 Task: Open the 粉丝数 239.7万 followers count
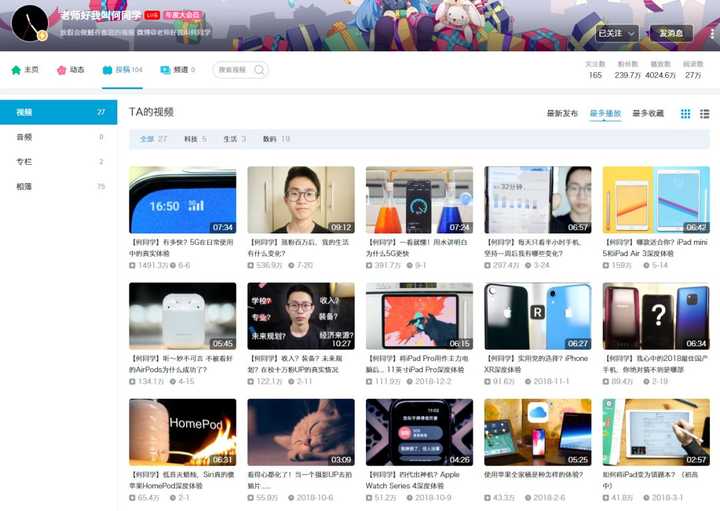click(x=627, y=70)
